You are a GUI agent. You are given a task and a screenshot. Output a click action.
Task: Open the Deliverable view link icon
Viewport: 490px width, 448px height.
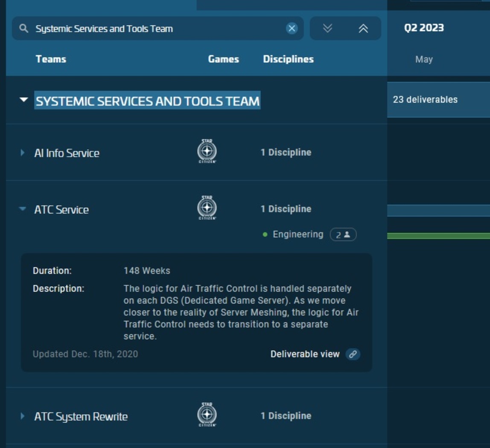point(353,354)
